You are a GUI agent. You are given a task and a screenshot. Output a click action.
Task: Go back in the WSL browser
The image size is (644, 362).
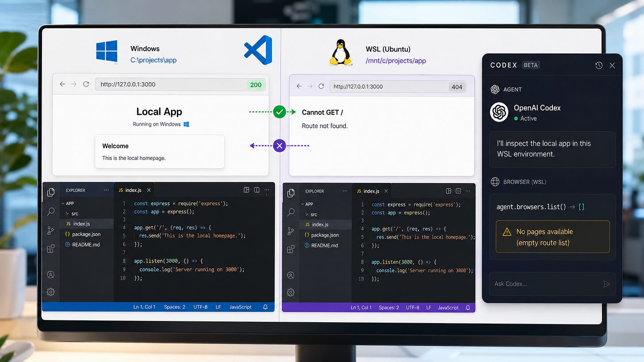click(x=299, y=87)
